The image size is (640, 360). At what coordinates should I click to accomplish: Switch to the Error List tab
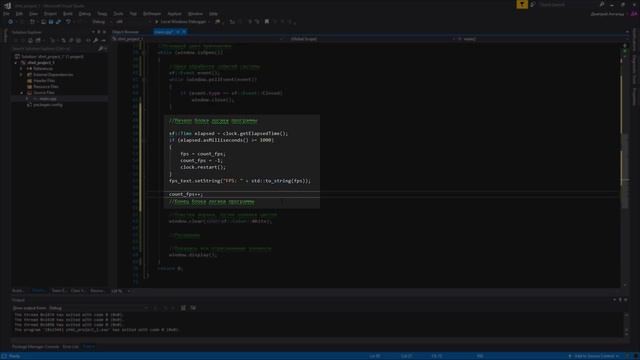tap(71, 347)
